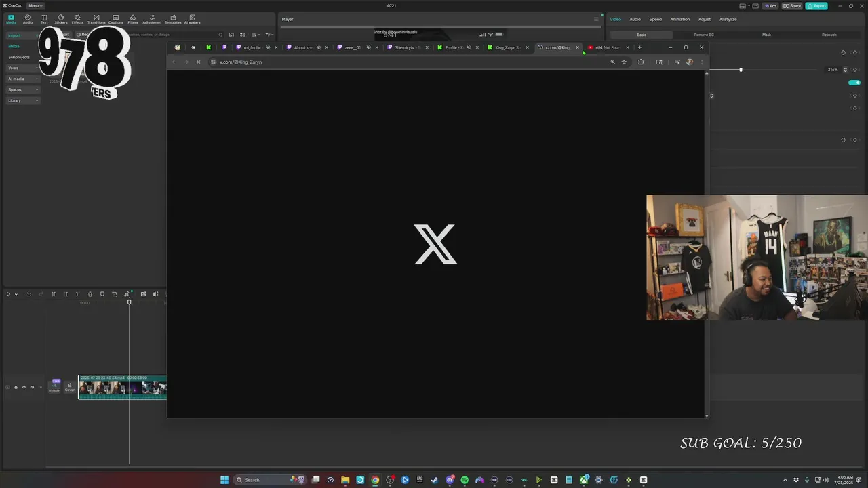
Task: Open the Media panel in CapCut
Action: coord(11,19)
